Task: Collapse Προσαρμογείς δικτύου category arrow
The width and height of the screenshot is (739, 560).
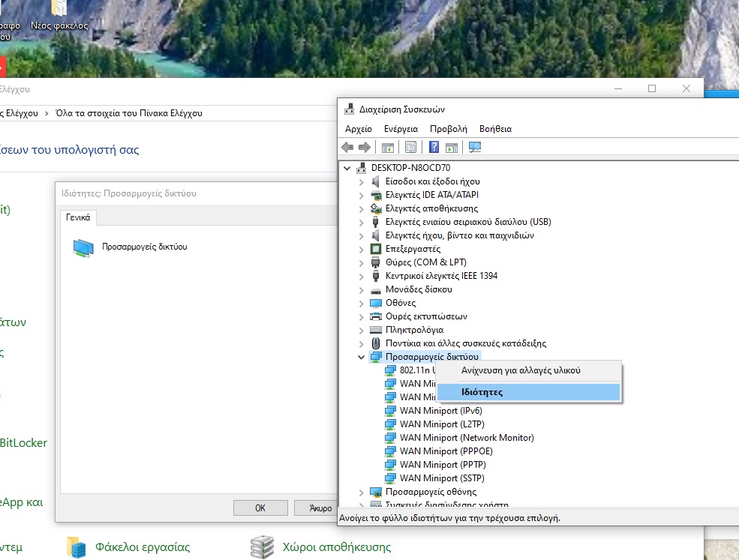Action: [362, 357]
